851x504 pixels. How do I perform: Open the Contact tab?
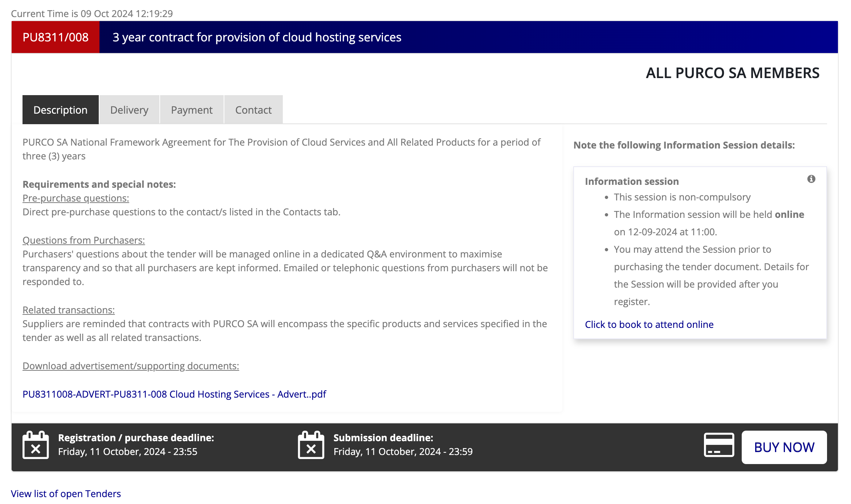(253, 109)
